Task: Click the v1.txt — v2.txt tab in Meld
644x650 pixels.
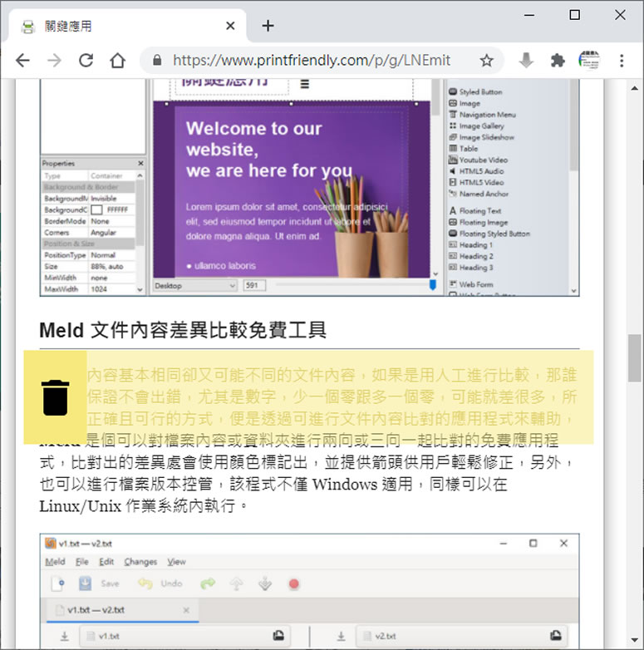Action: coord(123,610)
